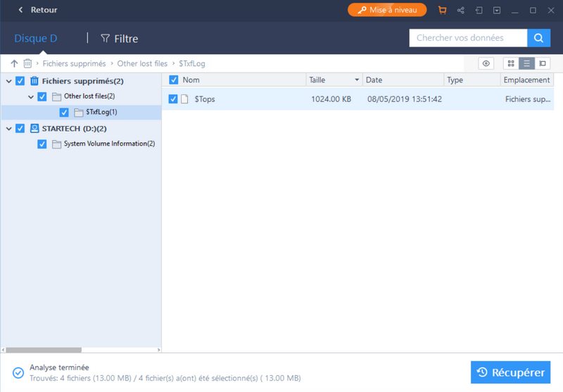Open the title bar dropdown menu icon

(x=497, y=10)
